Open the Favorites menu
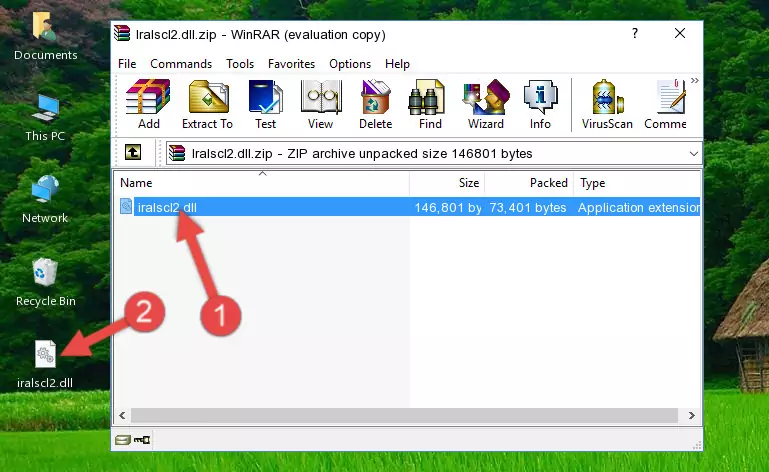Viewport: 769px width, 472px height. 291,64
